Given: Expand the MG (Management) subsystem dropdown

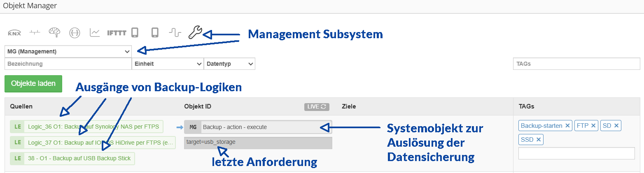Looking at the screenshot, I should 68,51.
